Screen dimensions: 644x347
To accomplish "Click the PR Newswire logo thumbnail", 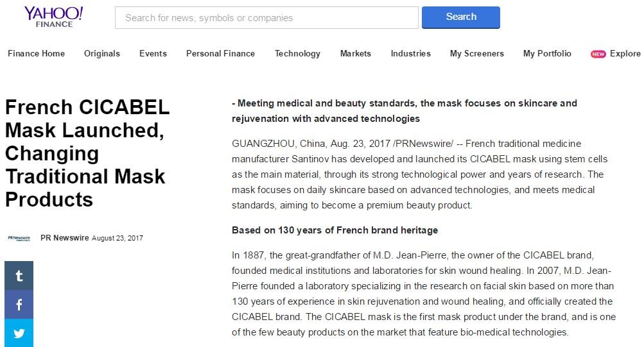I will coord(19,239).
